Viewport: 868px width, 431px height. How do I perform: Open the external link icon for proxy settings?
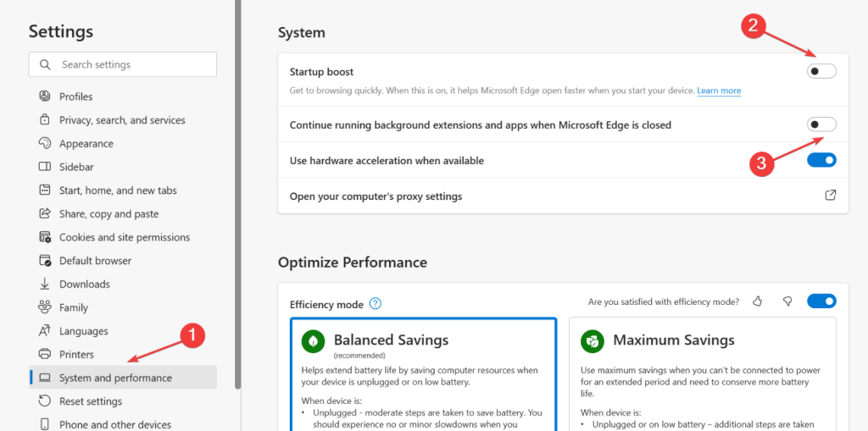[x=831, y=196]
